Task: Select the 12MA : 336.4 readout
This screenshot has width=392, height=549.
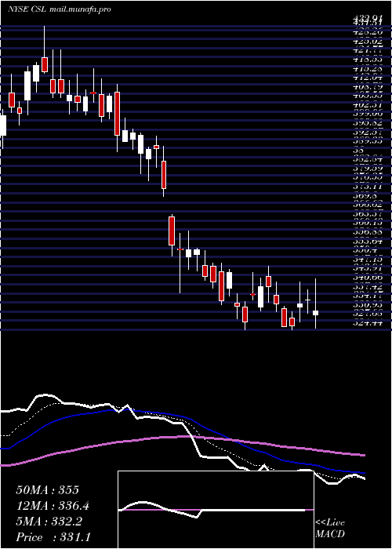Action: [53, 506]
